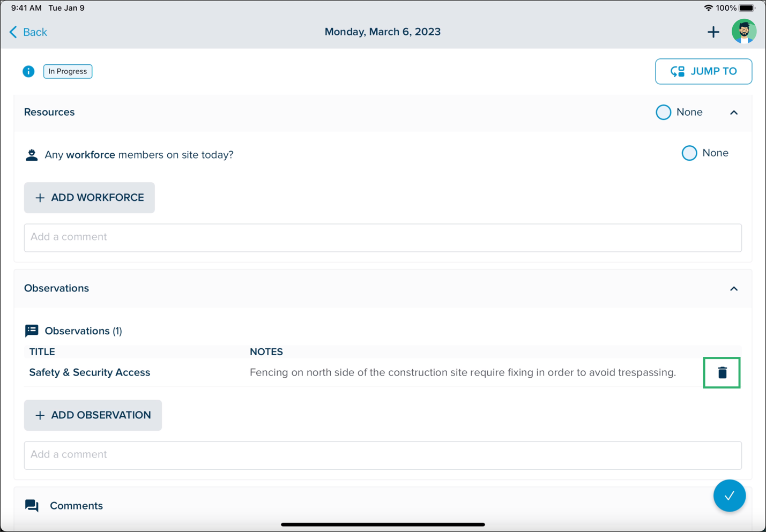Click the Resources comment field
This screenshot has width=766, height=532.
pyautogui.click(x=383, y=237)
